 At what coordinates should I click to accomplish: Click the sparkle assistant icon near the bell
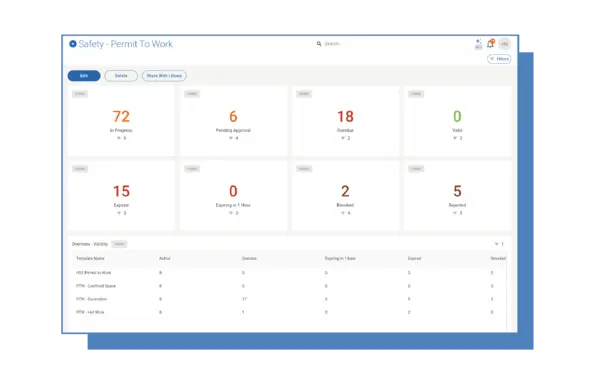coord(478,44)
